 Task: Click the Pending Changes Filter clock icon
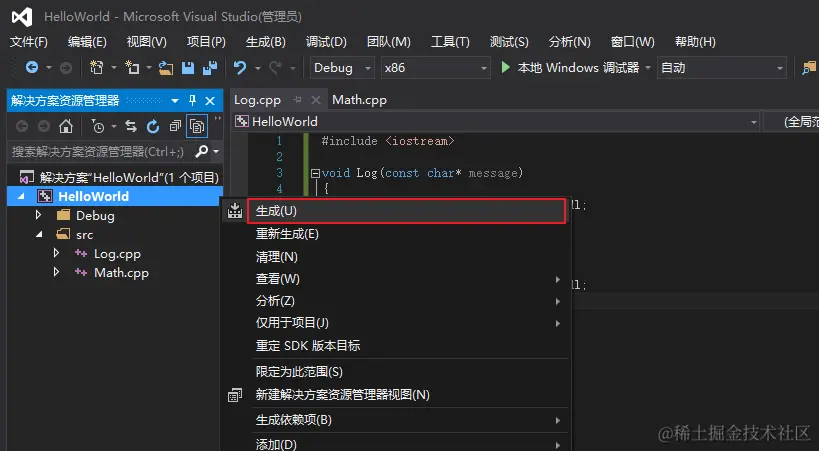(x=98, y=126)
